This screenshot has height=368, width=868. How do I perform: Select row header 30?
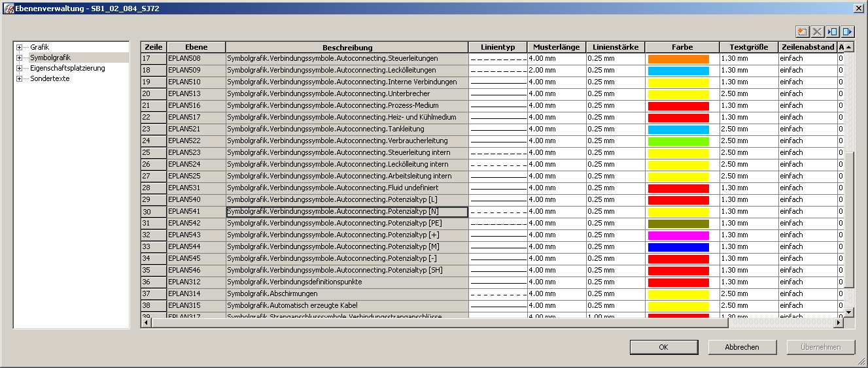tap(154, 212)
